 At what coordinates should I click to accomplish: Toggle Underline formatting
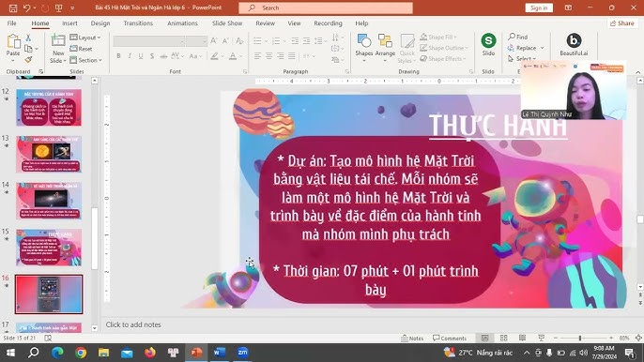[141, 56]
